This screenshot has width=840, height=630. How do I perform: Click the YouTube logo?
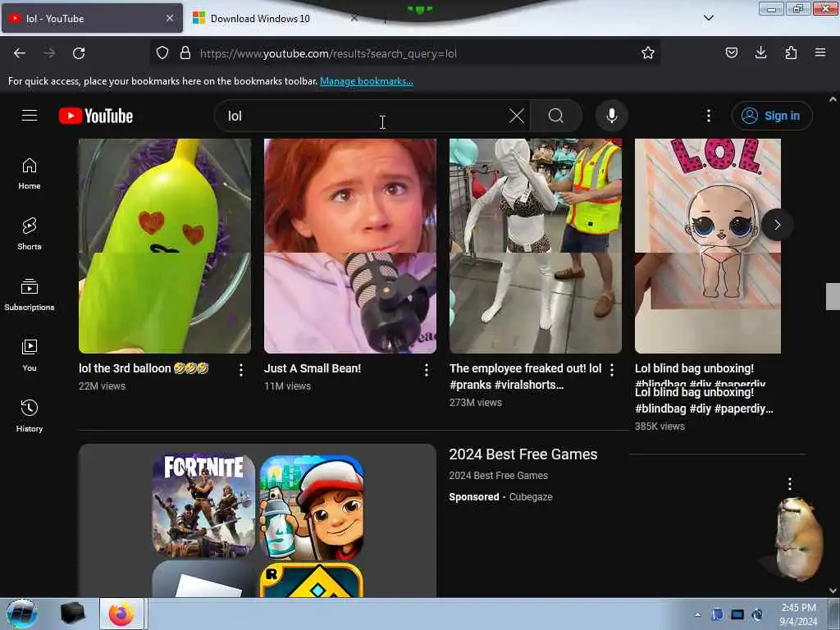pyautogui.click(x=96, y=116)
